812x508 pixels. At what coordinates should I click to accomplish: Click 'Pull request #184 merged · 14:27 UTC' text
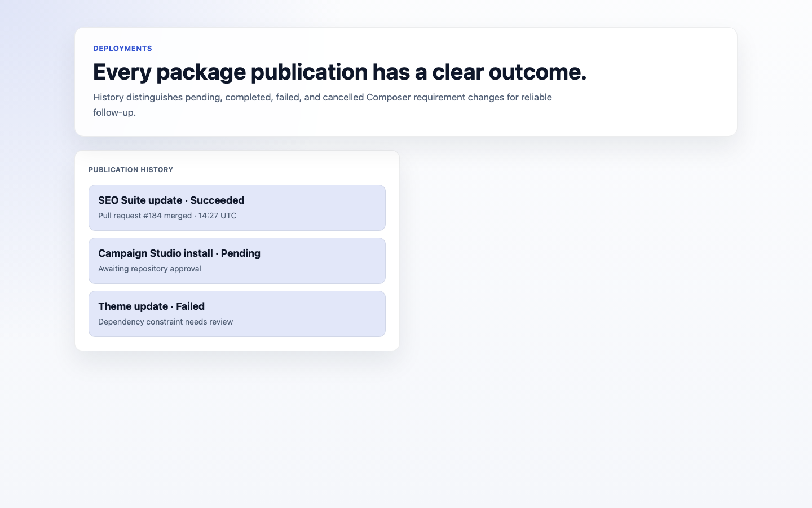167,216
